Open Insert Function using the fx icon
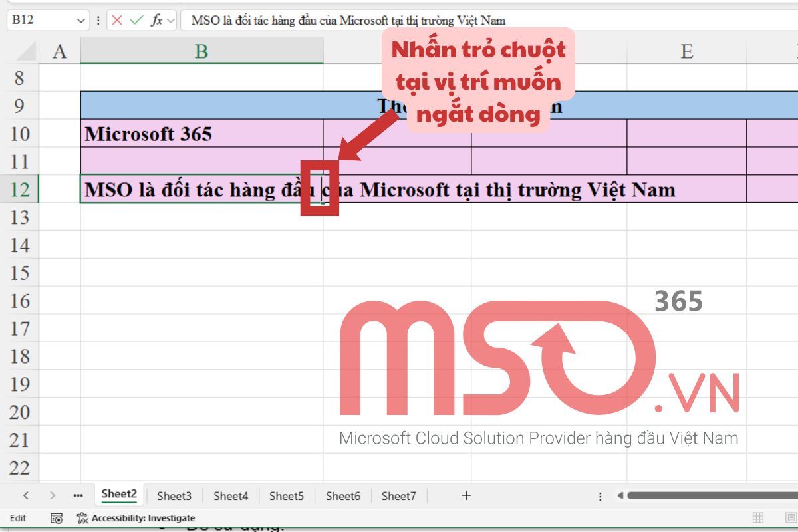The height and width of the screenshot is (532, 798). [157, 20]
